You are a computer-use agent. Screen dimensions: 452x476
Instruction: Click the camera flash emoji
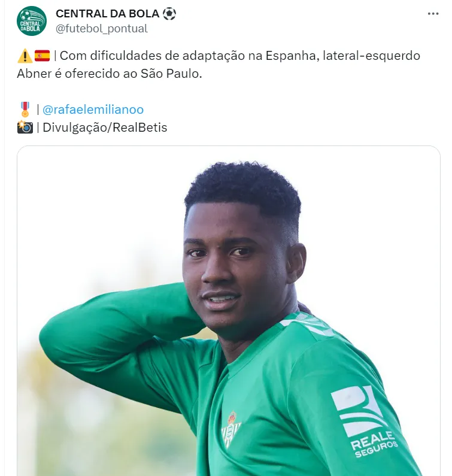coord(25,127)
